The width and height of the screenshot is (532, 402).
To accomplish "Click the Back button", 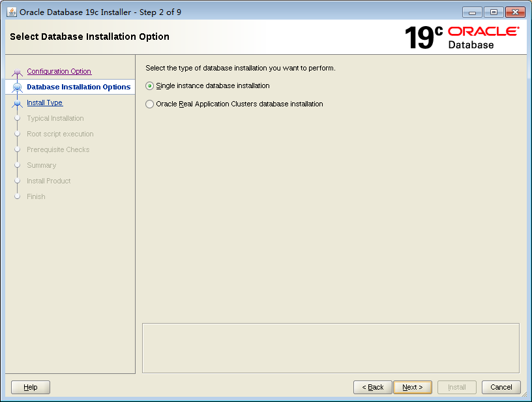I will 372,387.
